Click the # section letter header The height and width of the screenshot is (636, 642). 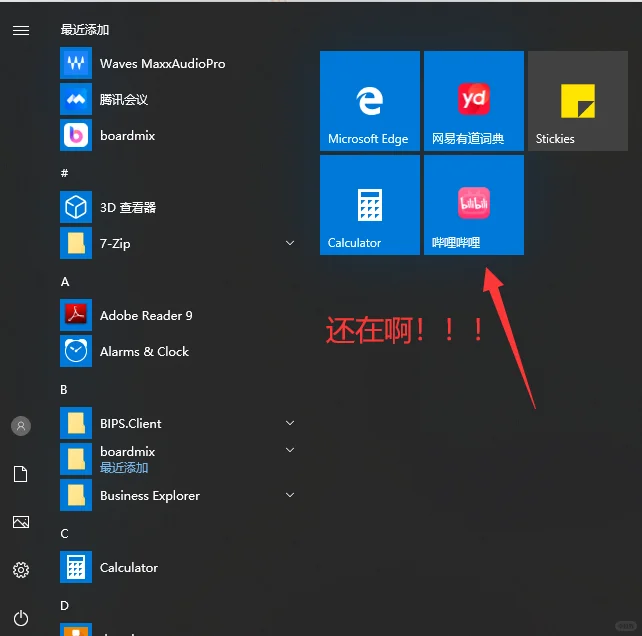[64, 173]
